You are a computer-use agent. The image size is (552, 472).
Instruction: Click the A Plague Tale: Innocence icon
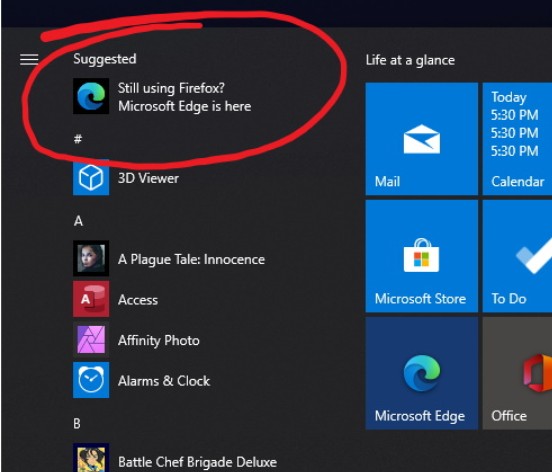pos(91,258)
